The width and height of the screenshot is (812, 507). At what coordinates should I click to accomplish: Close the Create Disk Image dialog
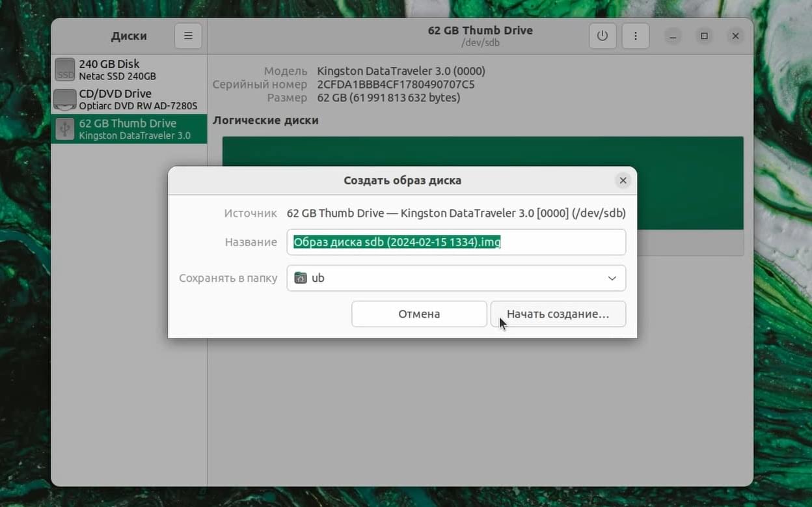[623, 180]
